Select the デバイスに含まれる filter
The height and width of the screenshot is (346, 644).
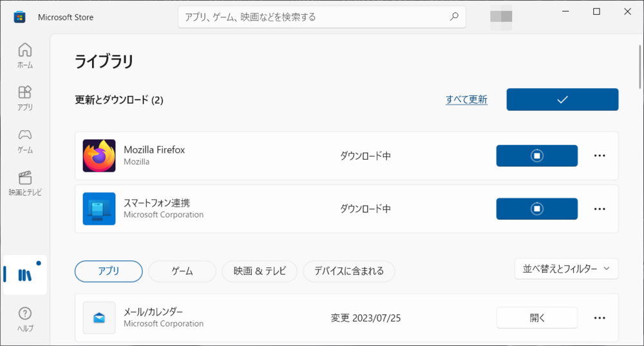348,271
